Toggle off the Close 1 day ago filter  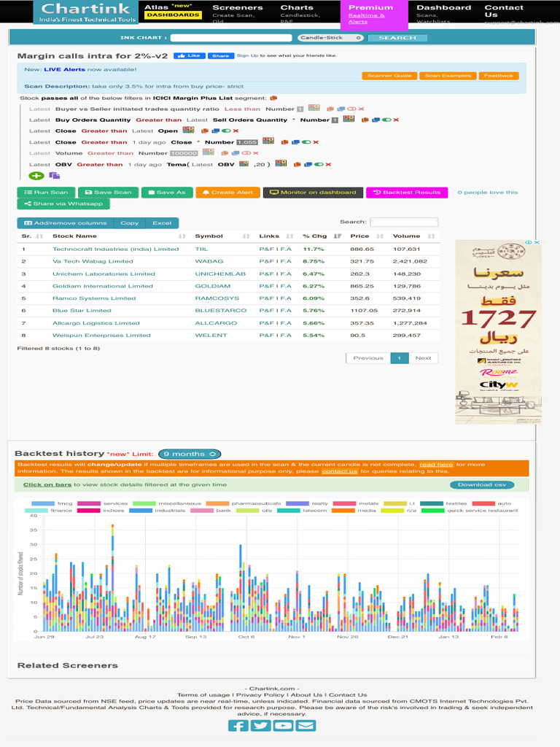(306, 142)
